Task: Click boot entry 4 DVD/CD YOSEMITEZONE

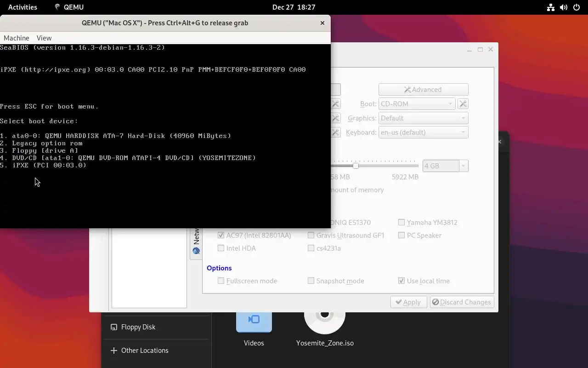Action: click(x=128, y=158)
